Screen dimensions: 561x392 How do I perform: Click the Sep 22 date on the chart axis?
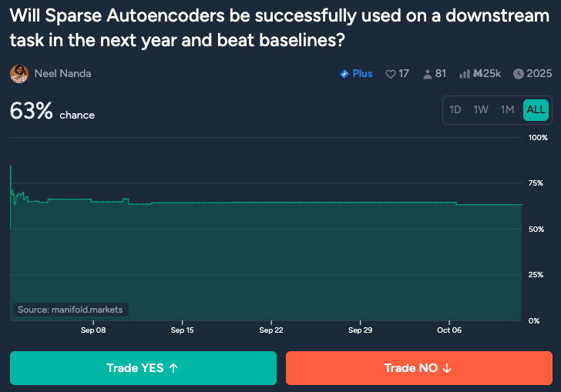click(271, 330)
